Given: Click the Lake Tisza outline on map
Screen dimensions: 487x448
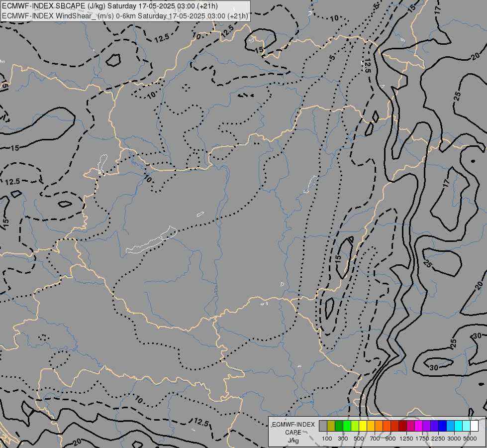Looking at the screenshot, I should (310, 184).
